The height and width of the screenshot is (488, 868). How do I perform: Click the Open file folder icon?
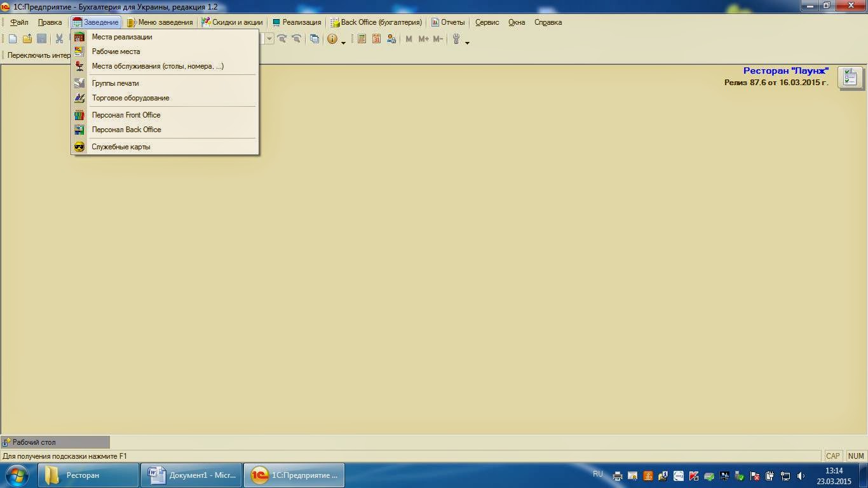27,39
